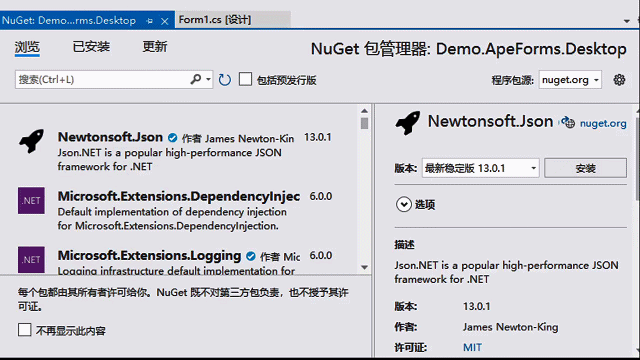Click the NuGet license disclaimer text
640x360 pixels.
click(x=183, y=299)
